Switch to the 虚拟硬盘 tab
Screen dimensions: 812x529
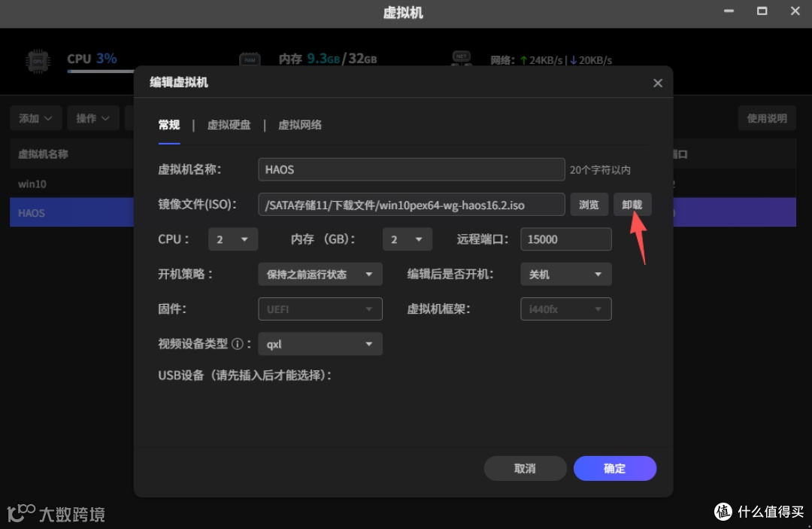click(229, 125)
